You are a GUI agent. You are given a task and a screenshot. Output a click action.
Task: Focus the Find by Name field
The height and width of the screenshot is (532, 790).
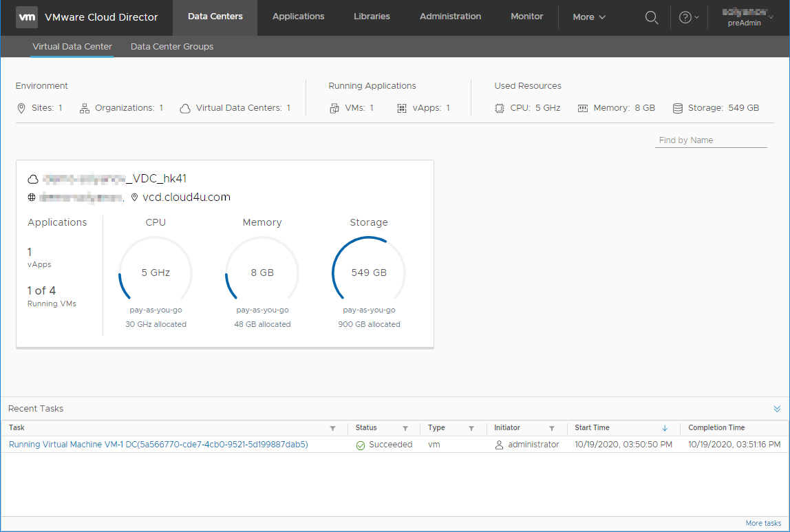[x=711, y=140]
